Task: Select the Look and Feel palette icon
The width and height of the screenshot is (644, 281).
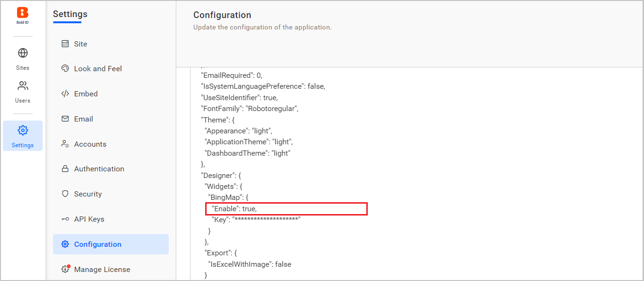Action: [64, 68]
